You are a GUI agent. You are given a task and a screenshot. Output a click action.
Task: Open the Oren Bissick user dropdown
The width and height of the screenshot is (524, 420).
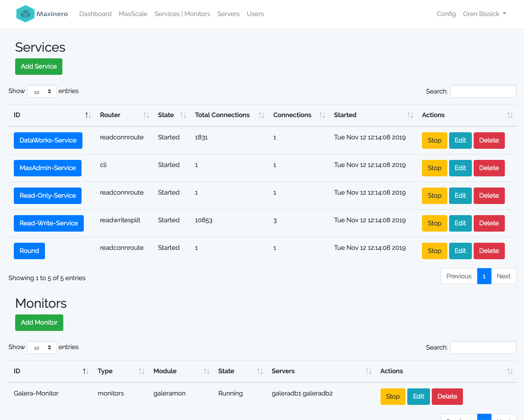pos(484,14)
